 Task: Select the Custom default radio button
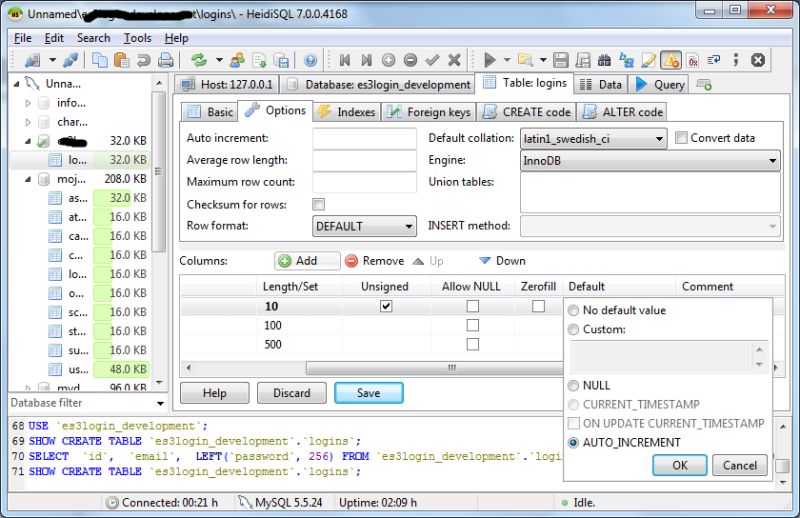573,329
